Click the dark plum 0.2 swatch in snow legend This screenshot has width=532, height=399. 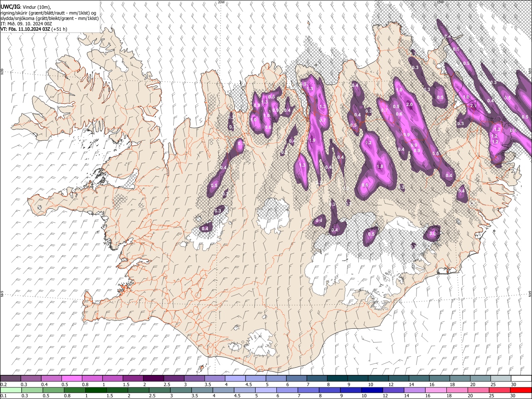pos(10,378)
